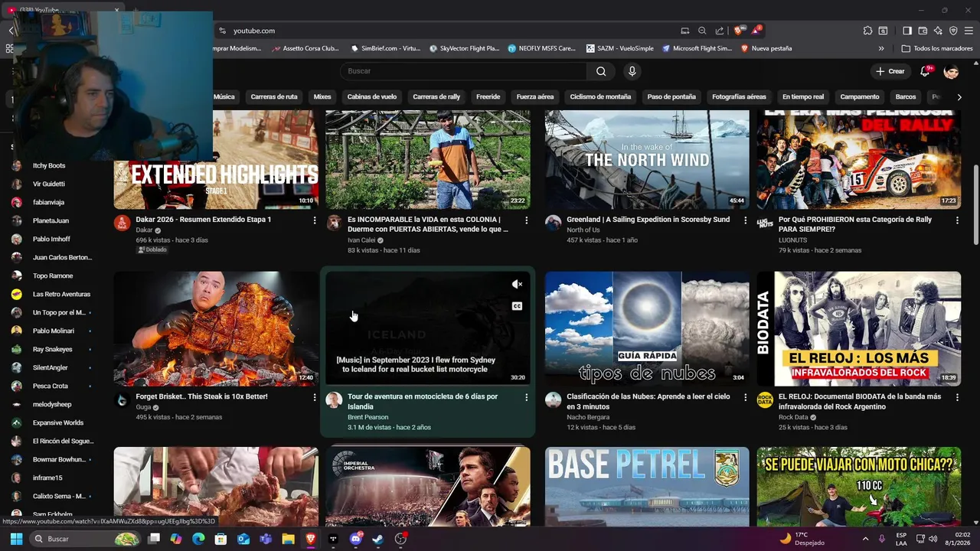Click the YouTube search magnifier button
This screenshot has width=980, height=551.
pos(601,71)
